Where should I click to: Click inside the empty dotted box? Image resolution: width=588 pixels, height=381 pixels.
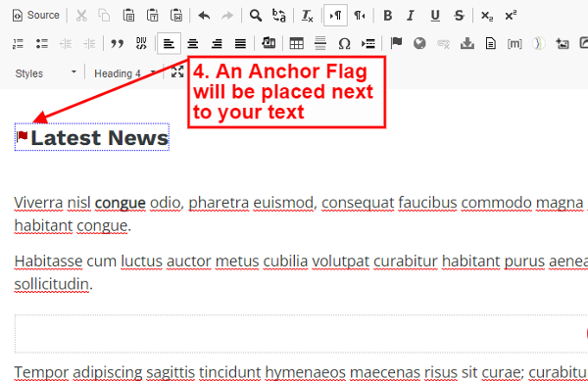point(301,334)
